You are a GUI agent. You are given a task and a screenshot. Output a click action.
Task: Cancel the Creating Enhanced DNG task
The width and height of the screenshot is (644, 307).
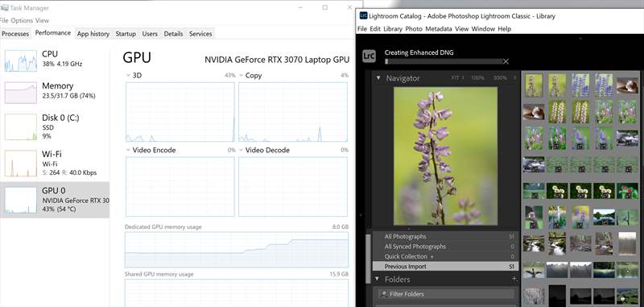[x=506, y=61]
